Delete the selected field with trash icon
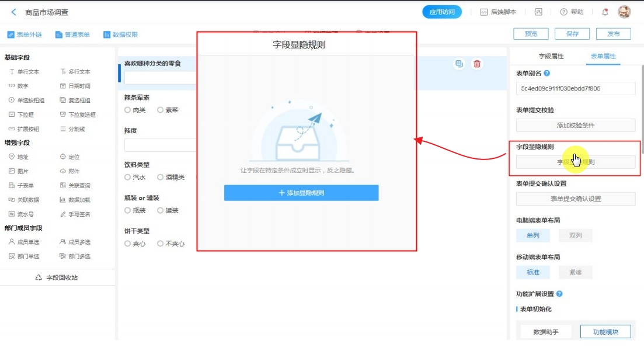644x347 pixels. pyautogui.click(x=477, y=64)
